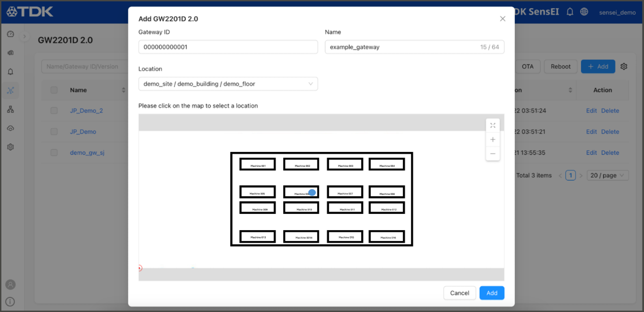Open the cloud icon in sidebar
This screenshot has width=644, height=312.
pos(11,128)
